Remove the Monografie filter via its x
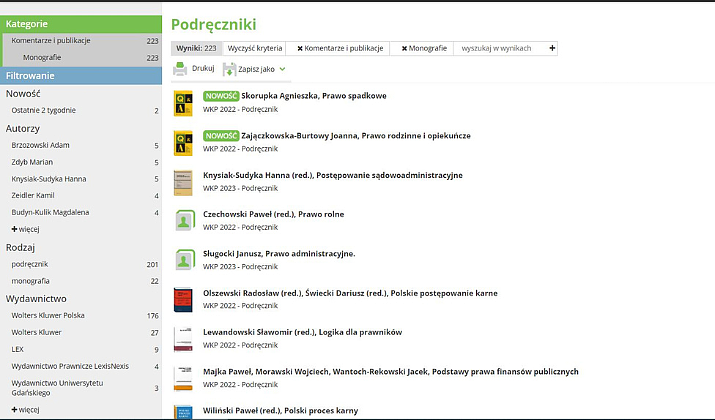Image resolution: width=715 pixels, height=420 pixels. click(404, 48)
